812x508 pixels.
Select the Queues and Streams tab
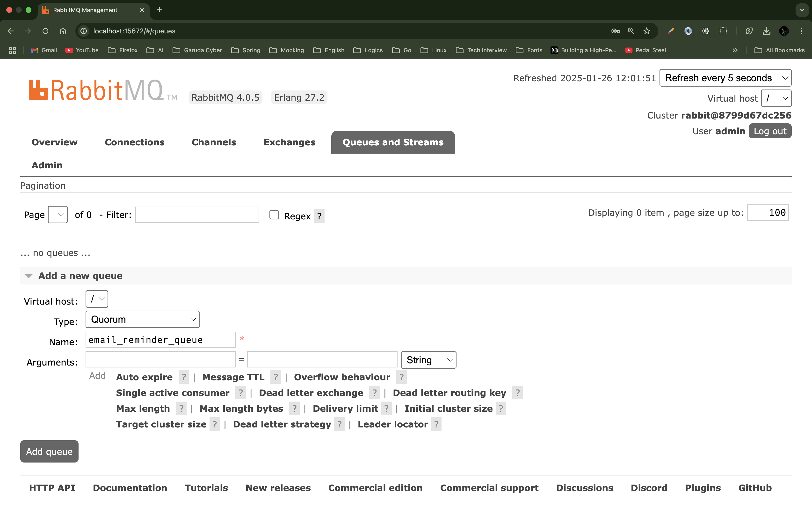pyautogui.click(x=393, y=142)
